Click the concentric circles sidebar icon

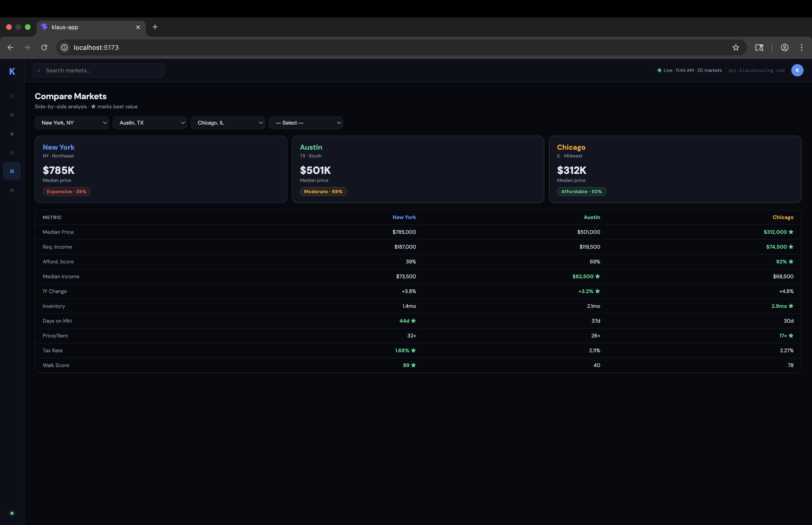click(12, 190)
